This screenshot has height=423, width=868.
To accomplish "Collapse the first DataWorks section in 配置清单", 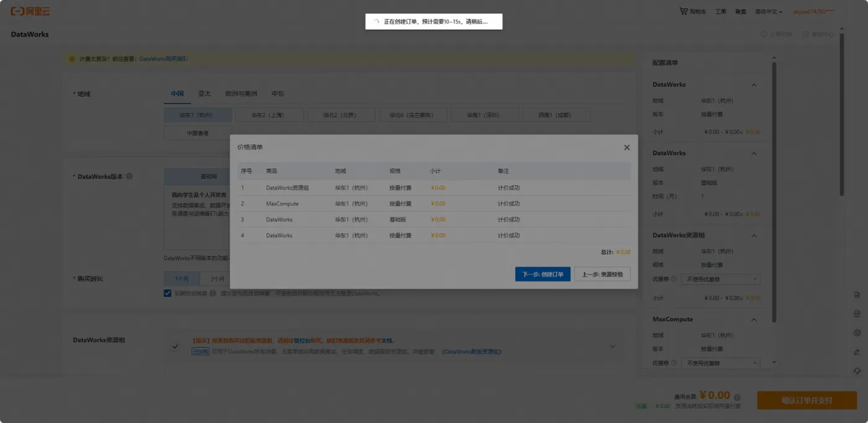I will (x=754, y=85).
